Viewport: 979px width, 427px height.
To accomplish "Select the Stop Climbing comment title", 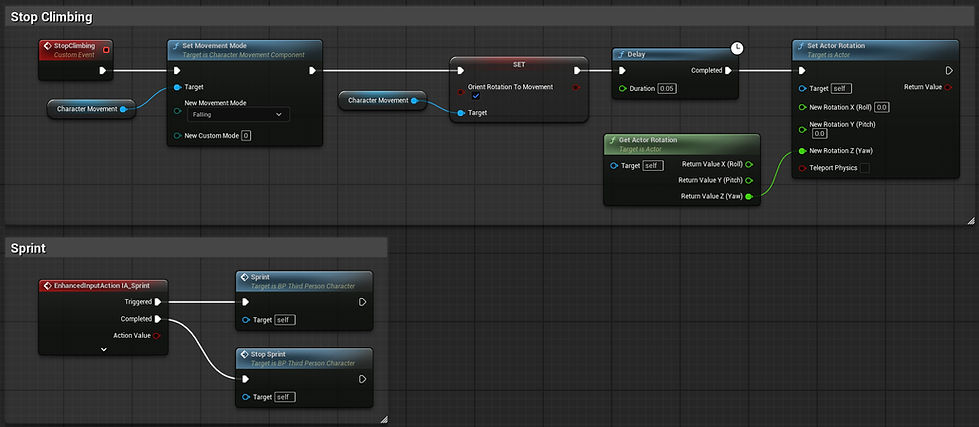I will point(52,17).
